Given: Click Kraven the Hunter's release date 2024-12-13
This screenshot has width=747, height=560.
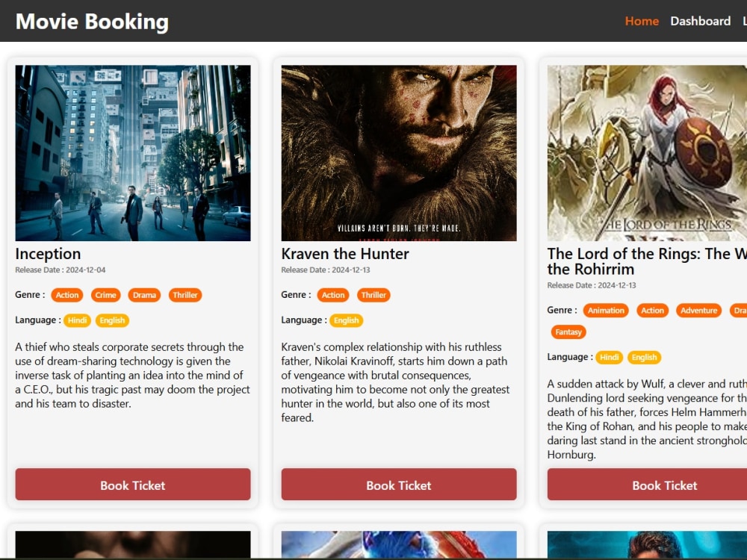Looking at the screenshot, I should pyautogui.click(x=326, y=270).
